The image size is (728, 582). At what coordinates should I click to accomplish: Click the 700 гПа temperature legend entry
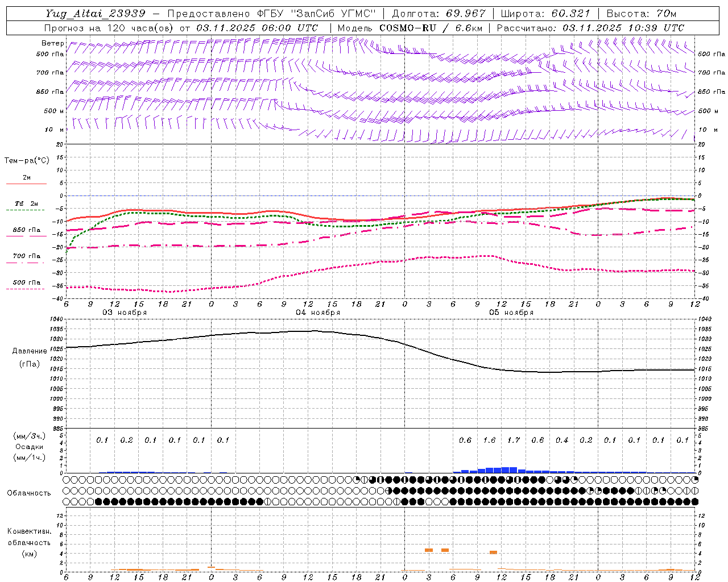point(27,256)
